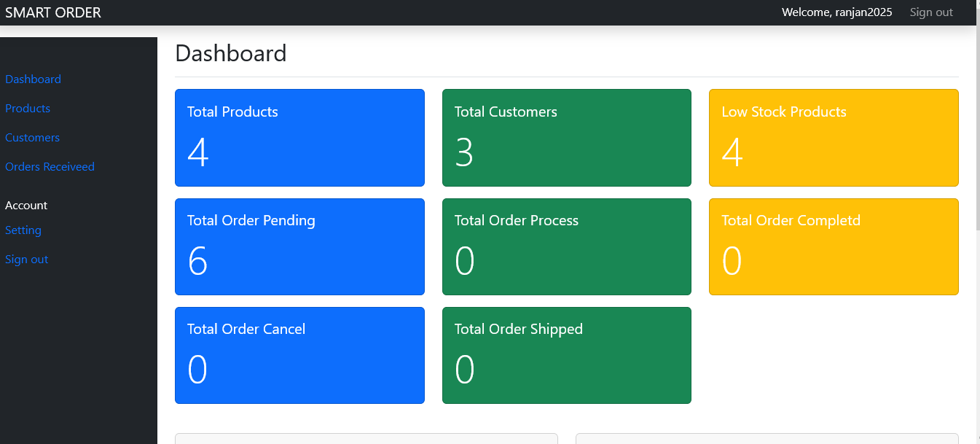Navigate to Orders Receiveed section
Image resolution: width=980 pixels, height=444 pixels.
[x=50, y=166]
